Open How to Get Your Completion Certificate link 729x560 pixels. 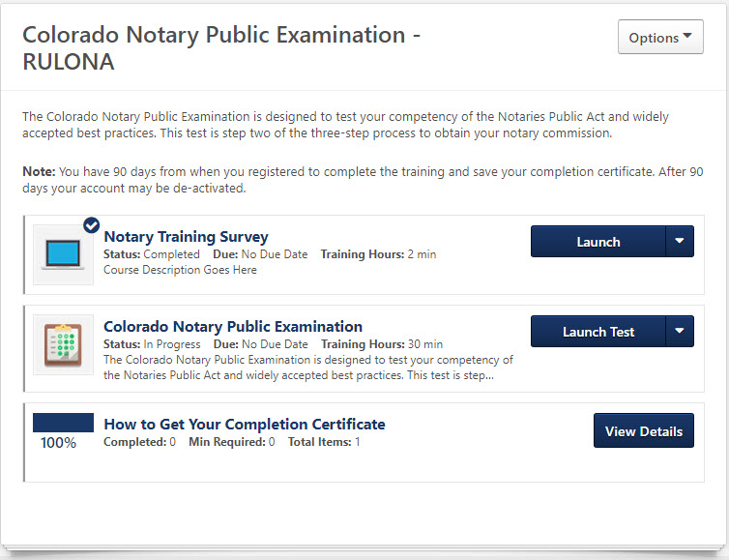point(244,425)
